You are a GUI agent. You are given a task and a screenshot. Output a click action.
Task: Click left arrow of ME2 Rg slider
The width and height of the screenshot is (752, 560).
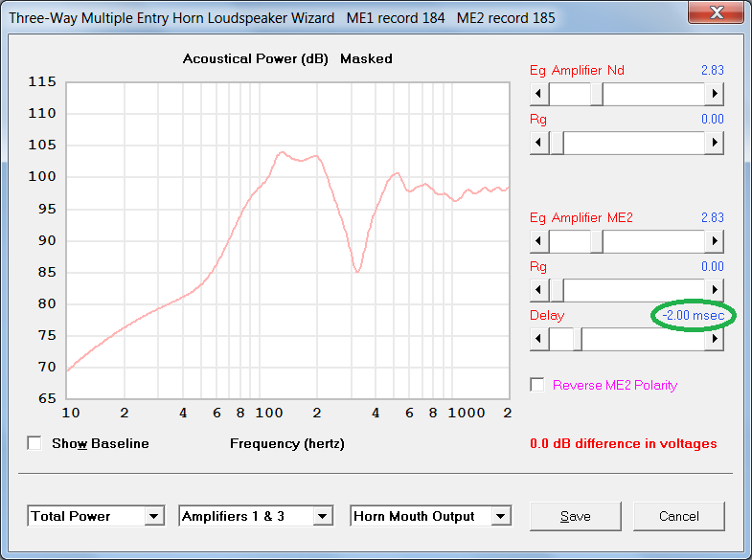pyautogui.click(x=539, y=290)
